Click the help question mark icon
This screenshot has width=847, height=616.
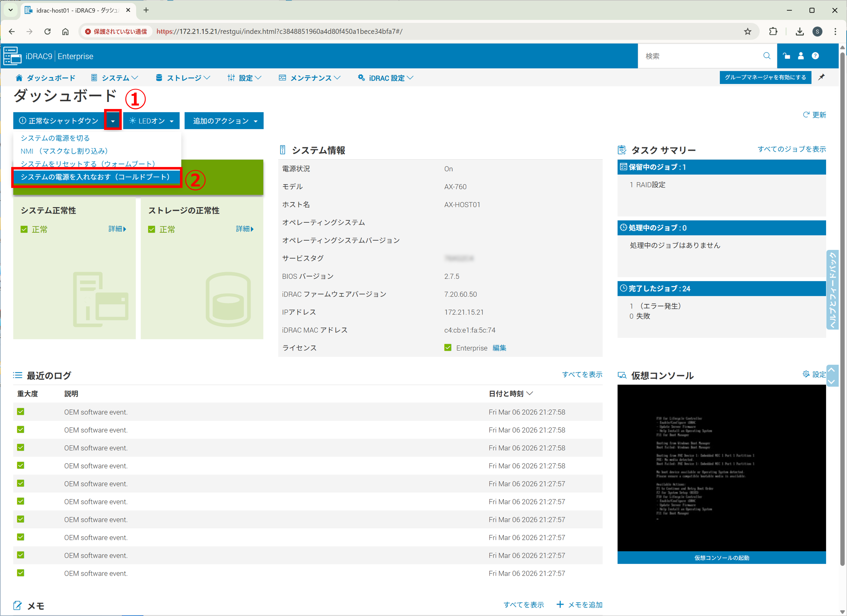815,56
